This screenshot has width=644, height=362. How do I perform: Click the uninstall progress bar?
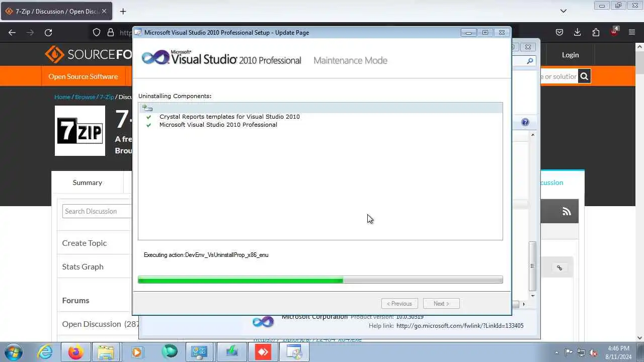pos(320,280)
